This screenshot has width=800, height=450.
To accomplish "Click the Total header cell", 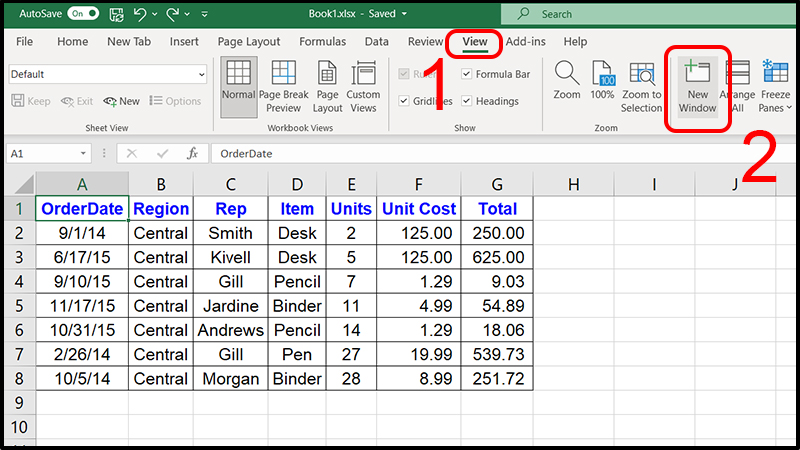I will click(x=497, y=208).
